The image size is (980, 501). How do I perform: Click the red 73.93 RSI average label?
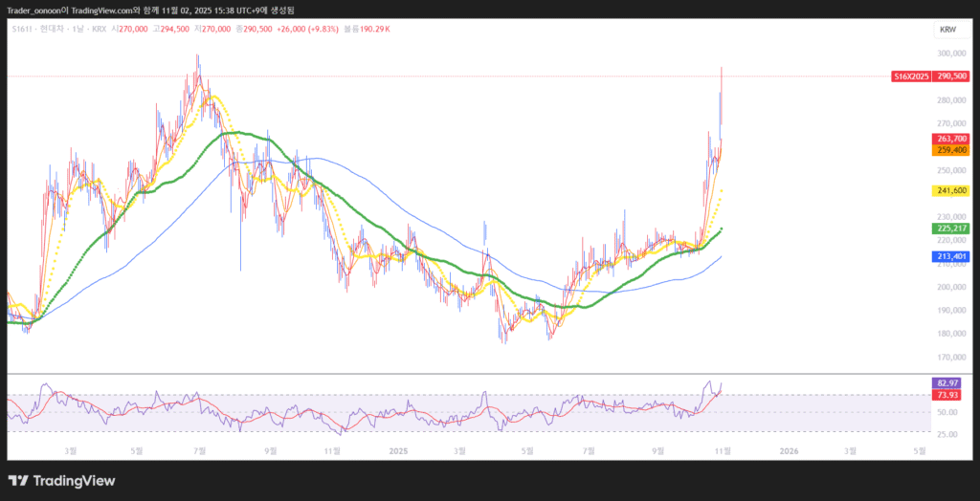click(946, 394)
